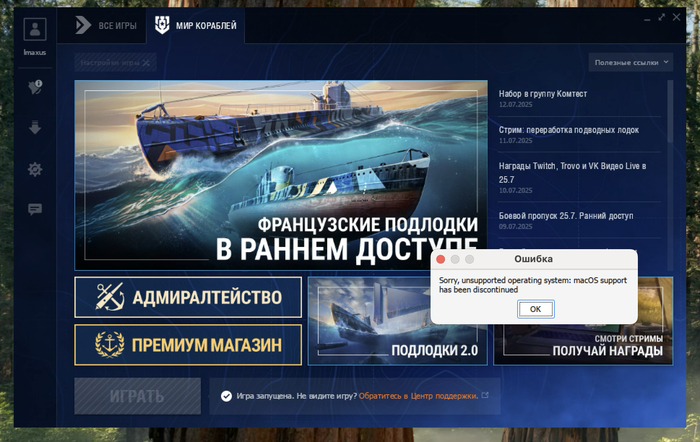Click the external link icon after Центр поддержки

pos(485,396)
